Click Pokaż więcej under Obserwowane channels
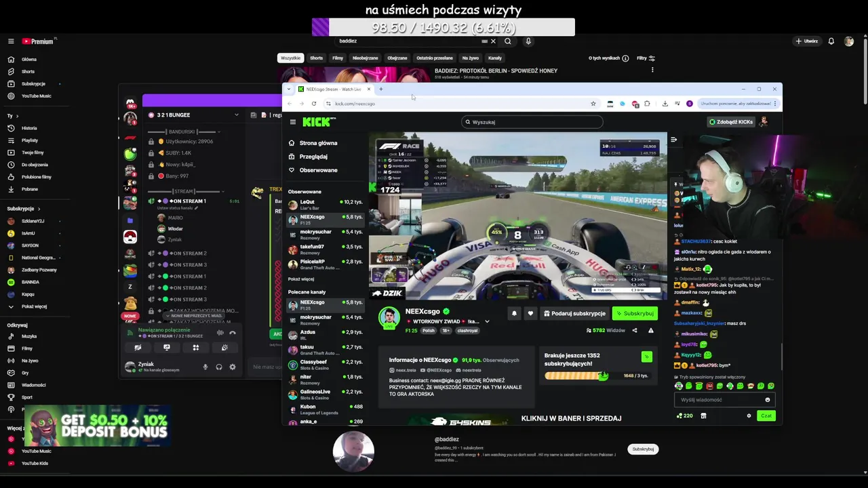Screen dimensions: 868x488 coord(301,279)
